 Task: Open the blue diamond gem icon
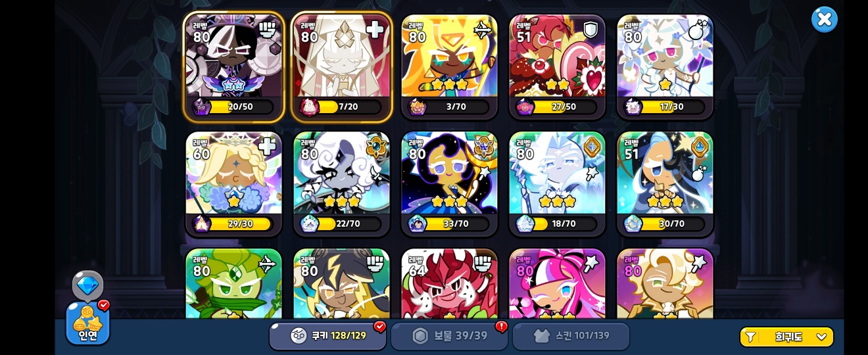[x=87, y=285]
